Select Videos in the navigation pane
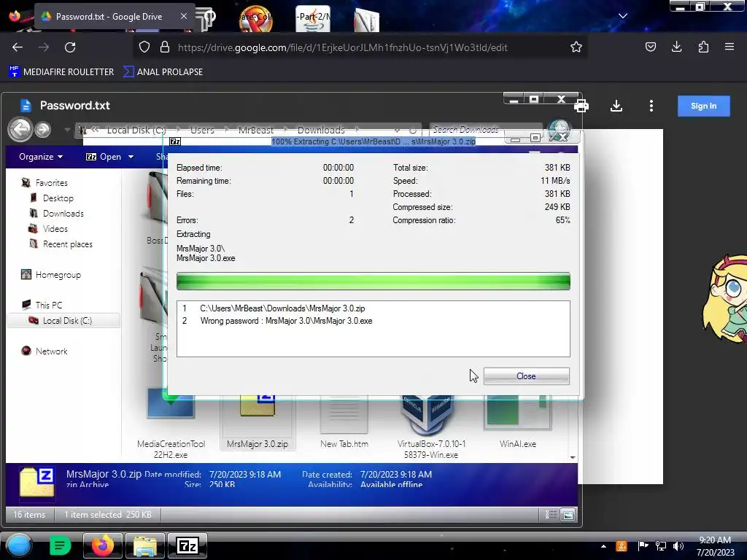The width and height of the screenshot is (747, 560). [x=55, y=228]
